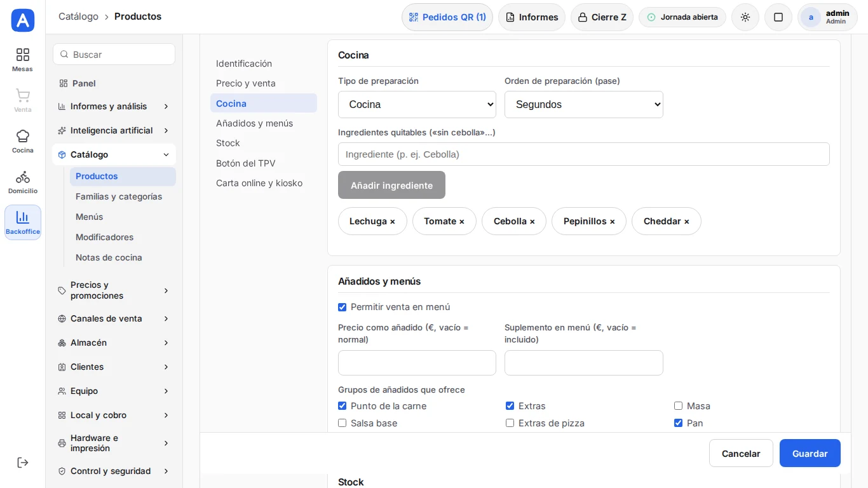Check the Extras de pizza checkbox

510,423
